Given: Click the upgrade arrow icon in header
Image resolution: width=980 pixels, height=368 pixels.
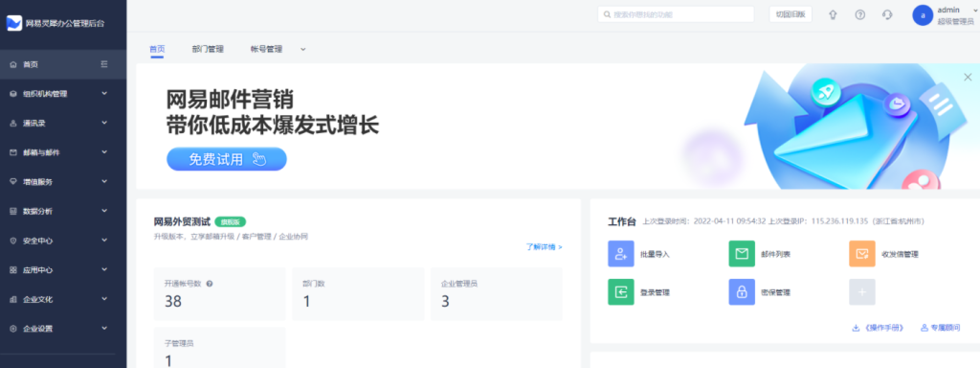Looking at the screenshot, I should [x=833, y=15].
